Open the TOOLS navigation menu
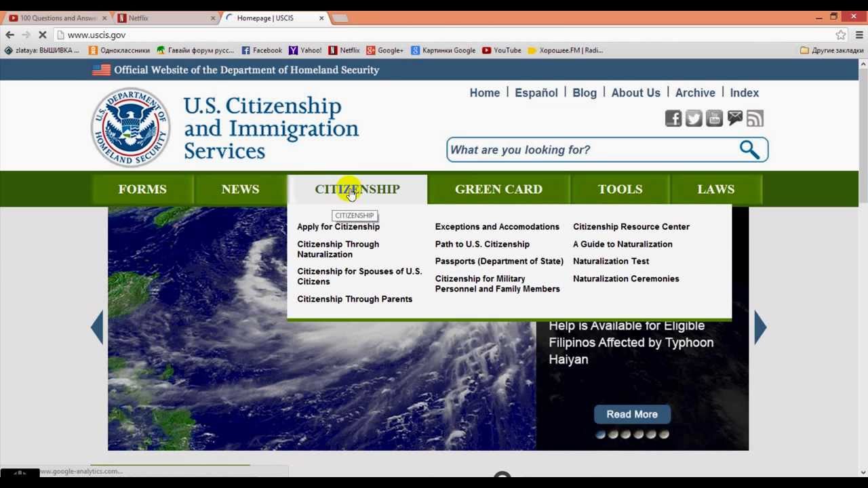868x488 pixels. coord(620,189)
